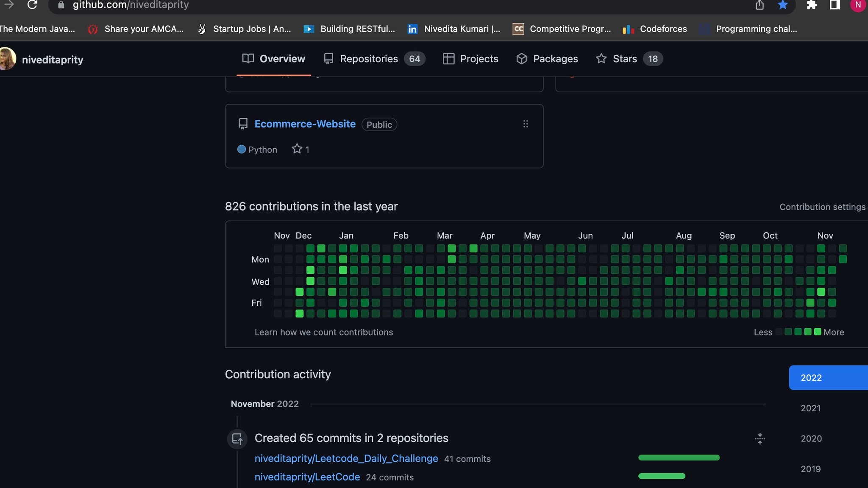Screen dimensions: 868x488
Task: Select the 2022 year filter
Action: tap(828, 377)
